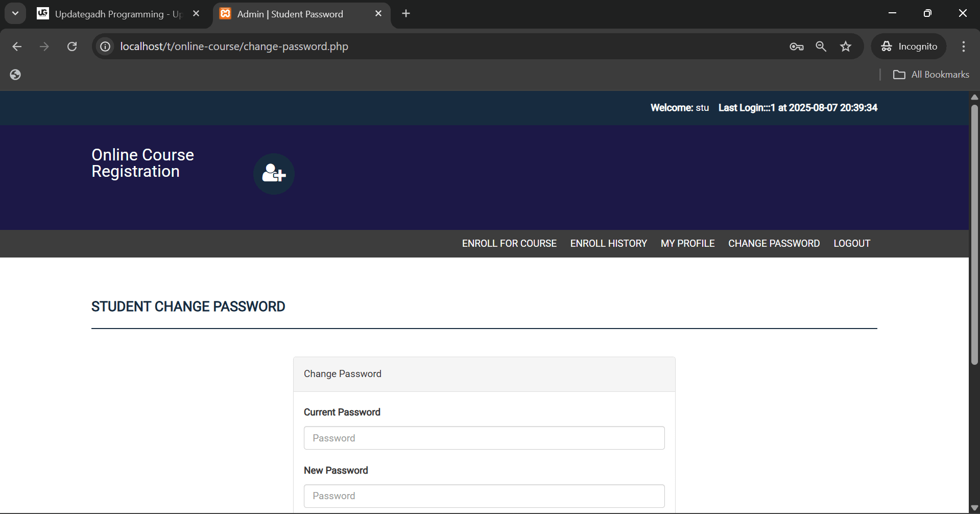980x514 pixels.
Task: Go to Enroll History
Action: pos(608,244)
